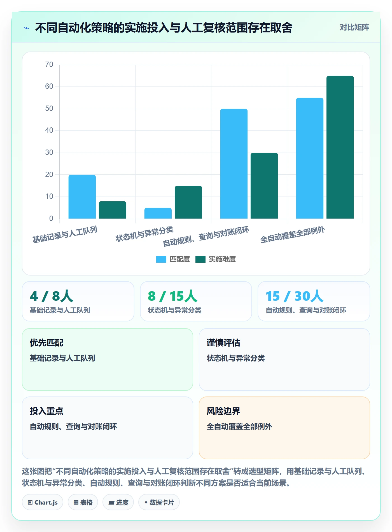This screenshot has height=532, width=392.
Task: Click the 进度 tag chip
Action: click(118, 502)
